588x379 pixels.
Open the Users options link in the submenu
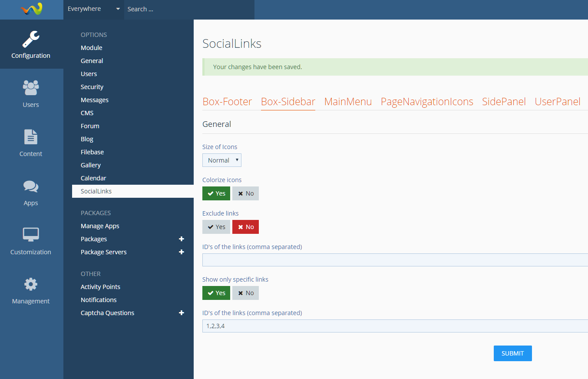coord(89,74)
